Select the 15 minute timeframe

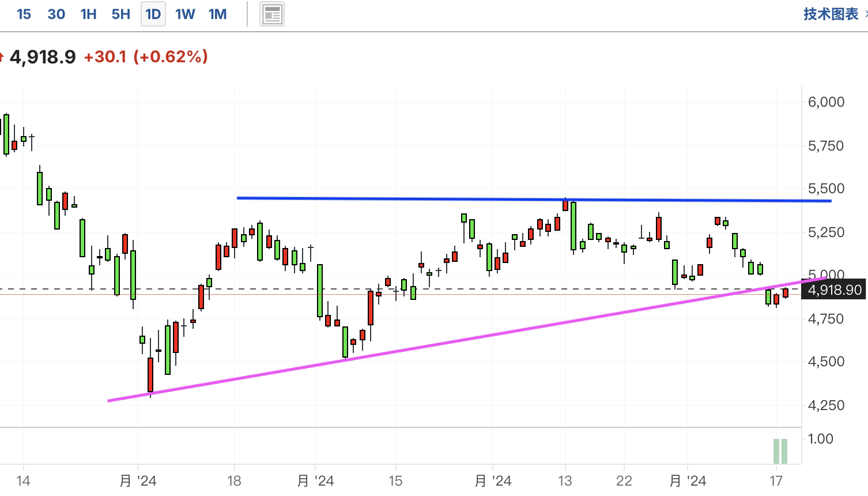pyautogui.click(x=24, y=14)
